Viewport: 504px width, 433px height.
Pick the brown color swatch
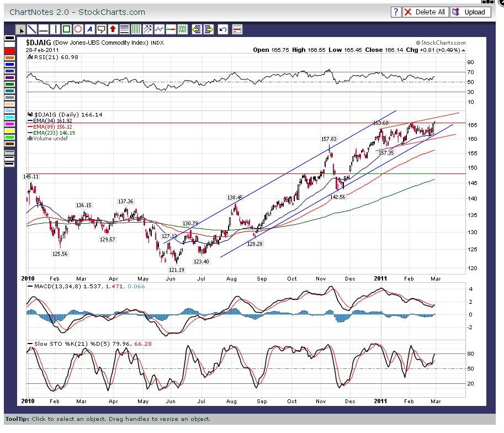[x=9, y=144]
